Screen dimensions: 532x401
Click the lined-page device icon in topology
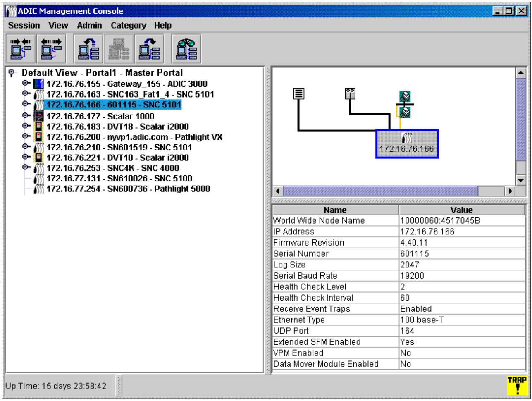(298, 93)
